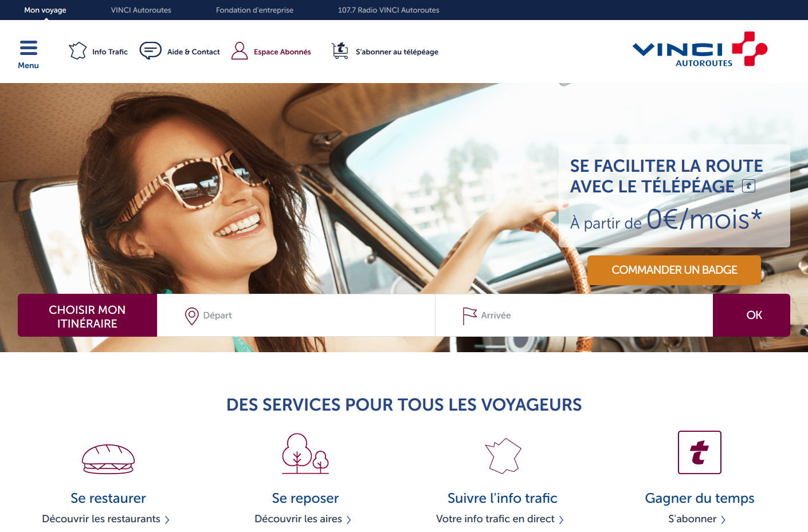Click the VINCI Autoroutes logo

pyautogui.click(x=700, y=49)
